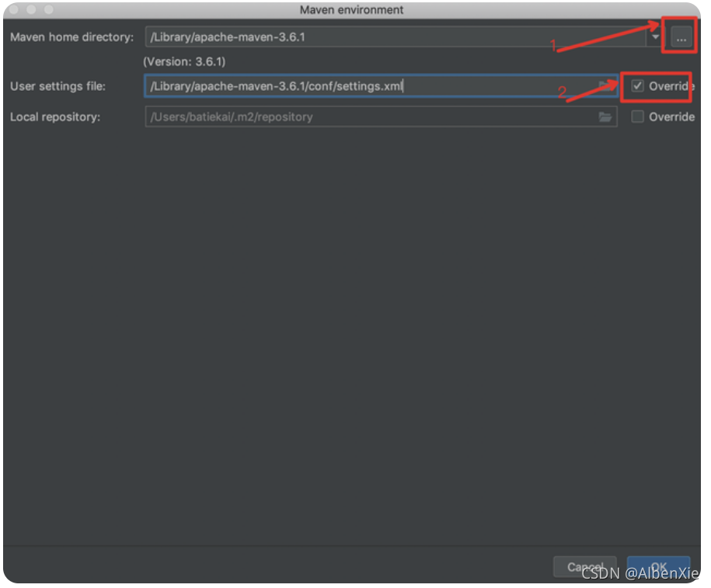The image size is (711, 588).
Task: Click 'Local repository:' label
Action: click(x=55, y=117)
